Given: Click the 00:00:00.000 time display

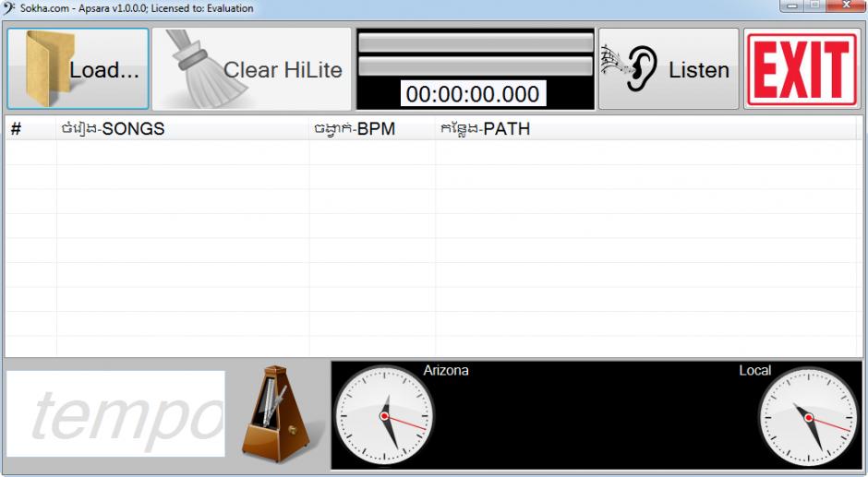Looking at the screenshot, I should [x=474, y=93].
